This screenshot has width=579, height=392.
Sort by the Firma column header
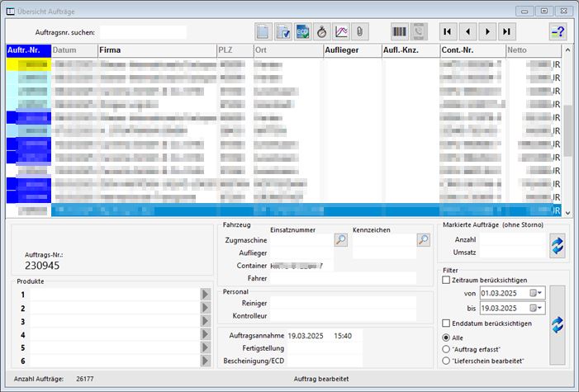click(x=155, y=50)
